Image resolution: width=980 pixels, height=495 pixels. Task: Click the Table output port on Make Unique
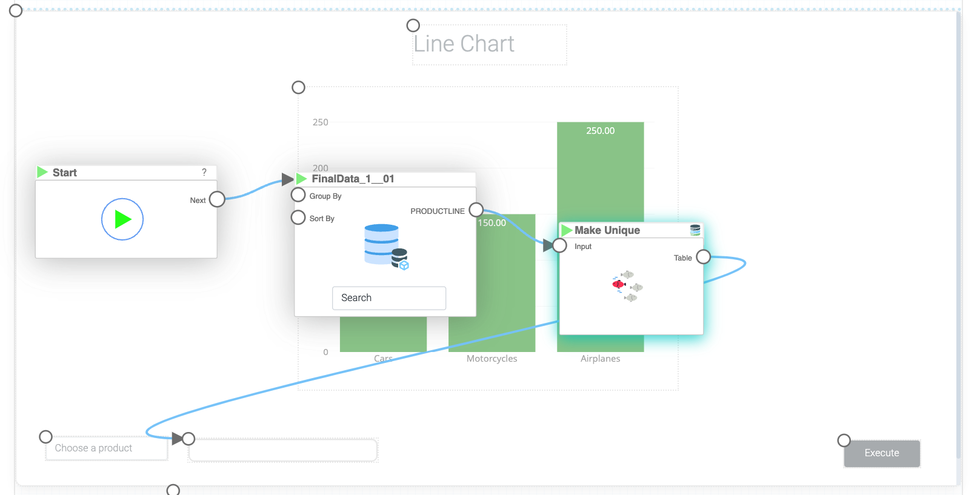click(703, 257)
